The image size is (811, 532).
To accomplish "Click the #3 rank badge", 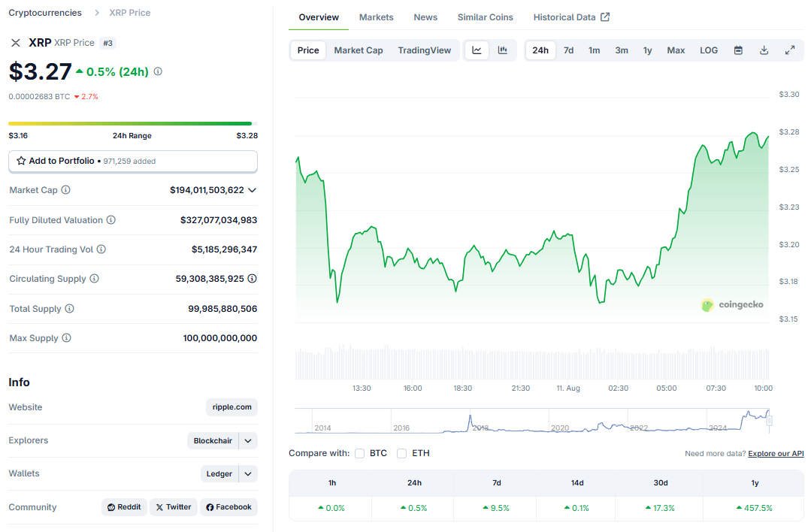I will (107, 43).
